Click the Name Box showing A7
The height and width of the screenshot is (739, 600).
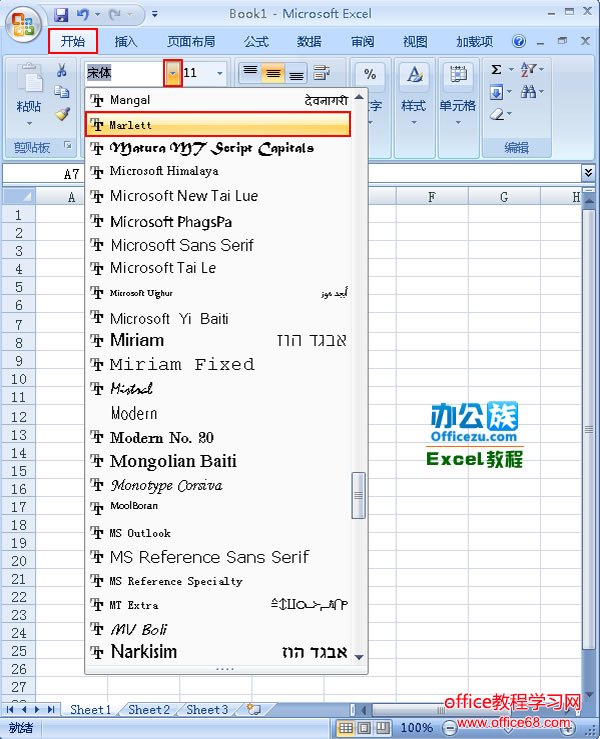point(43,174)
